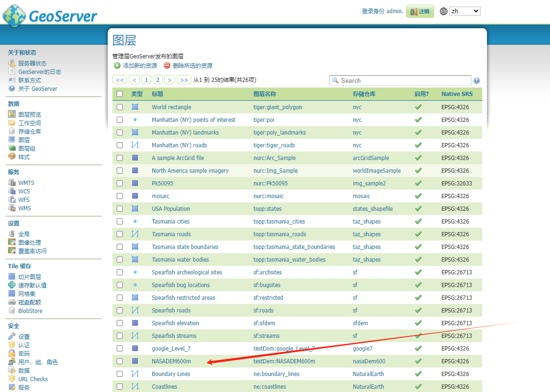This screenshot has width=550, height=392.
Task: Click the WFS service icon
Action: tap(12, 200)
